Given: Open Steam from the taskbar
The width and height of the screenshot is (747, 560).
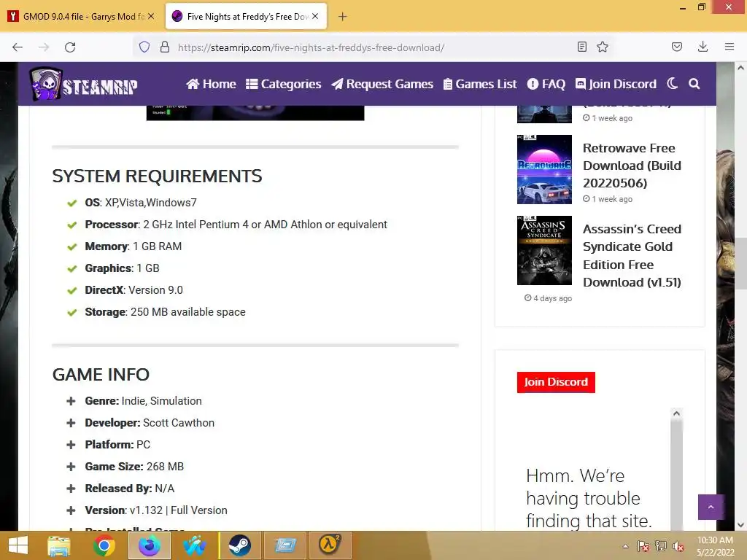Looking at the screenshot, I should point(239,545).
